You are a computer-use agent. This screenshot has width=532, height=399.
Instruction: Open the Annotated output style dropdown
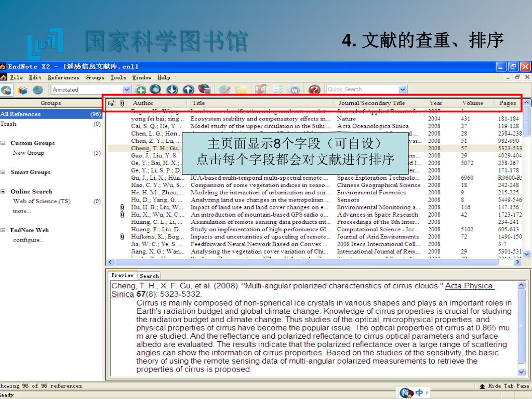127,89
